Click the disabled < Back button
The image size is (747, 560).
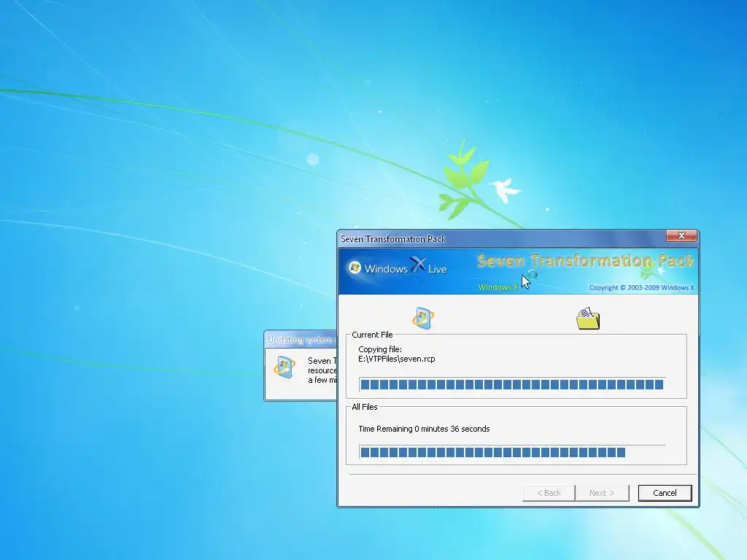549,493
